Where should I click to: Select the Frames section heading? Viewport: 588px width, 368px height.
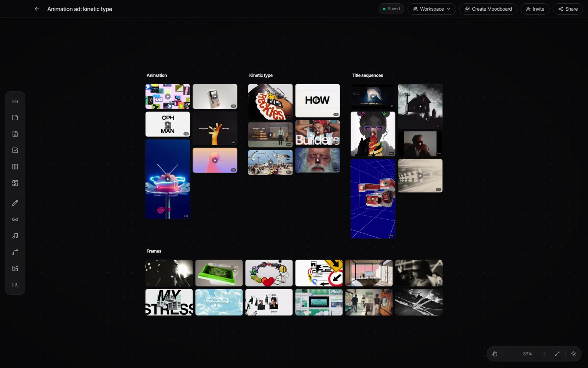tap(154, 251)
